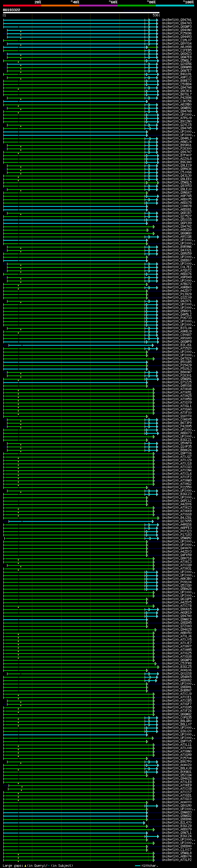Screen dimensions: 197x868
Task: Select hit label UniRef100_P42896
Action: point(176,98)
